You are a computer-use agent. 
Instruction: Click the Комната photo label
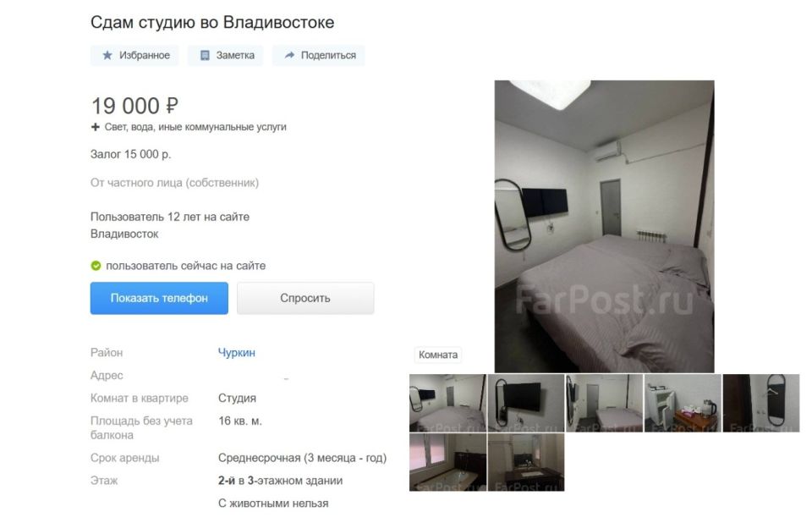(438, 355)
